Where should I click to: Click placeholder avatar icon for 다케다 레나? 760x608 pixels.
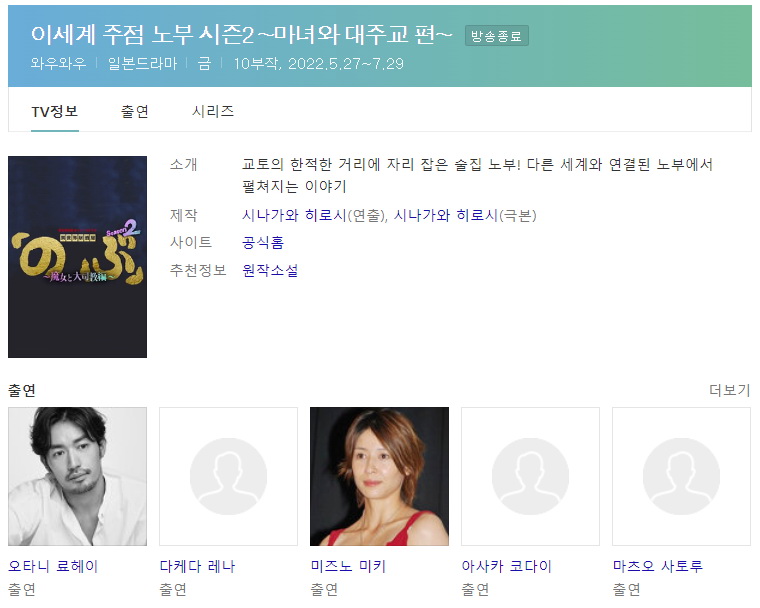(x=228, y=476)
